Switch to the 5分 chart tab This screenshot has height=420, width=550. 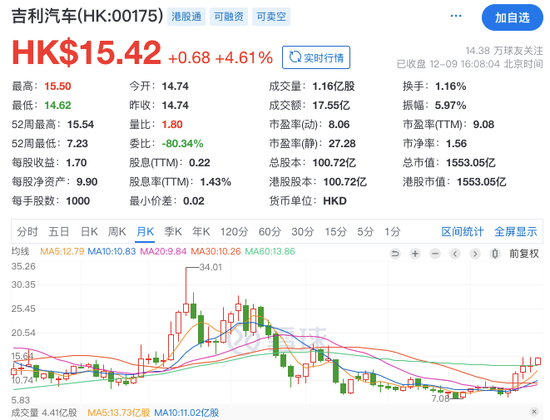365,232
